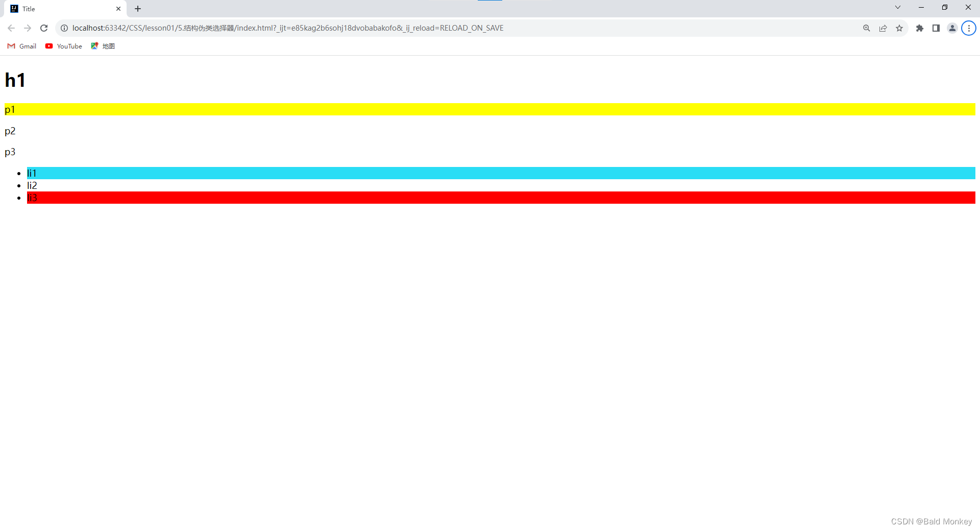The width and height of the screenshot is (980, 531).
Task: Click the red li3 list item
Action: click(x=501, y=198)
